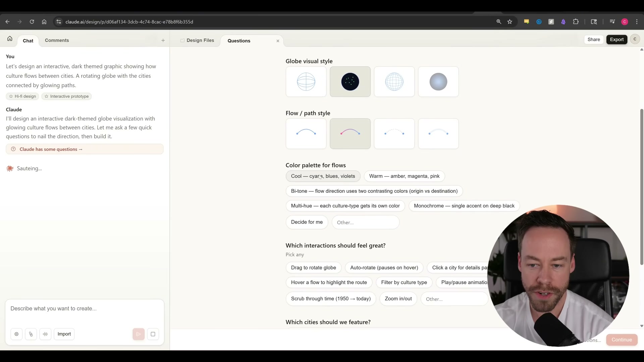
Task: Bookmark the page with the star icon
Action: click(x=510, y=21)
